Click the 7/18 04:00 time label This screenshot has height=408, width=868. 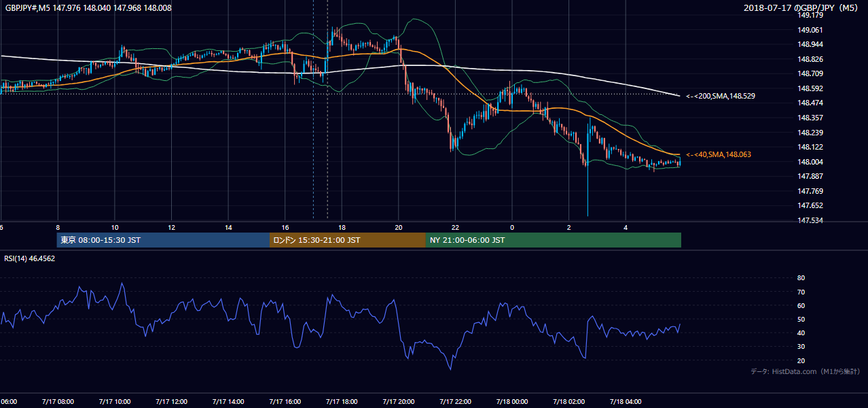(x=626, y=402)
